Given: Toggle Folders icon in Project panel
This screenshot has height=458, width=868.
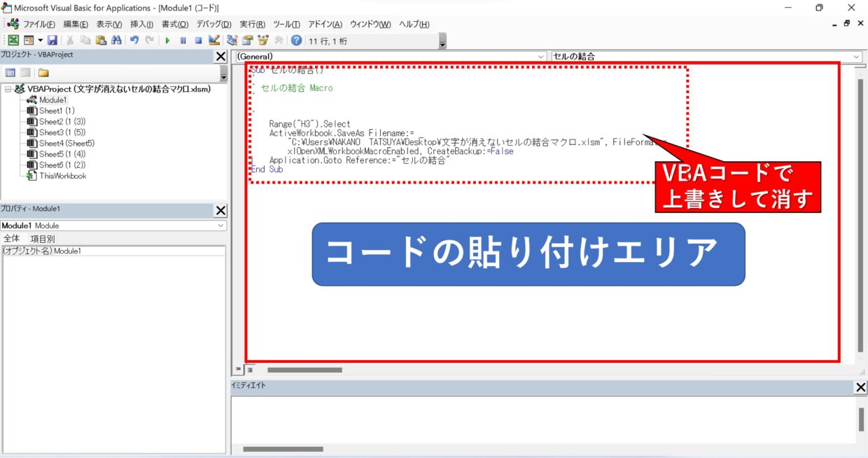Looking at the screenshot, I should coord(43,72).
